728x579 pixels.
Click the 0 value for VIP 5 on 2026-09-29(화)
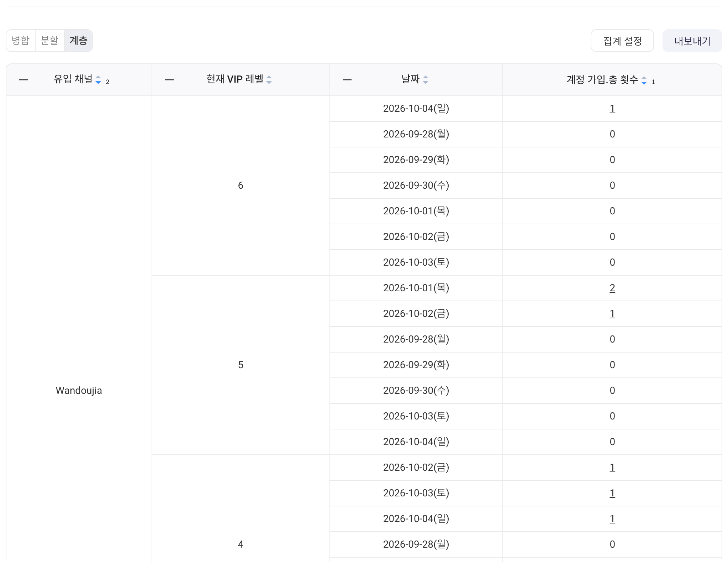point(612,365)
